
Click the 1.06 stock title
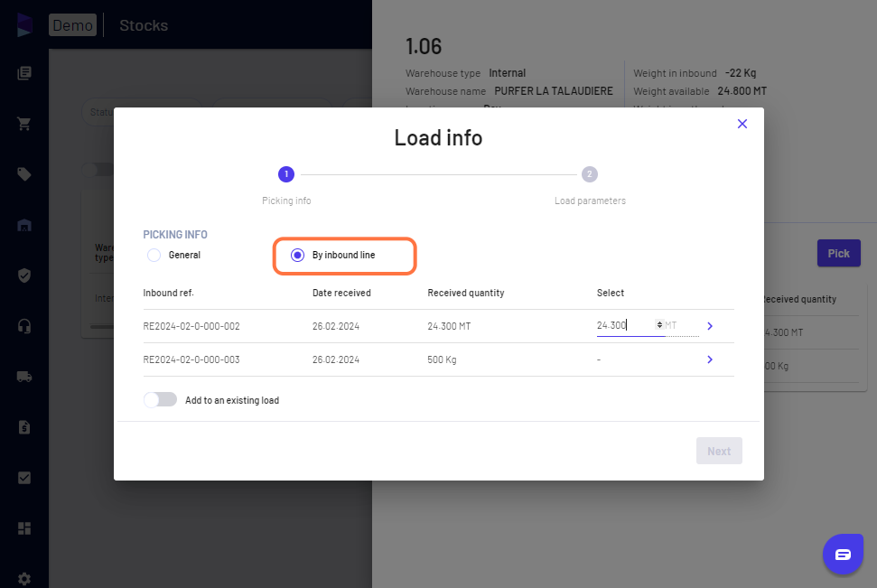point(424,46)
